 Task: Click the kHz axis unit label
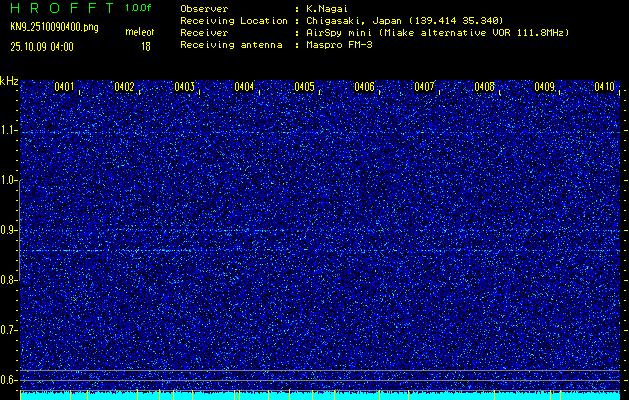(9, 80)
